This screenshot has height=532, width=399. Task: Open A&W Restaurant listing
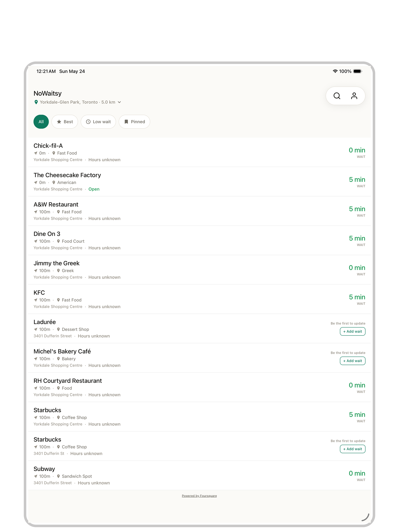point(199,211)
